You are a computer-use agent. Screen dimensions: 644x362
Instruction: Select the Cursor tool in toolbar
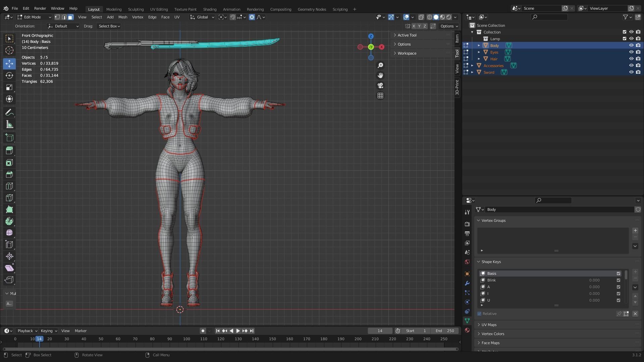[9, 51]
